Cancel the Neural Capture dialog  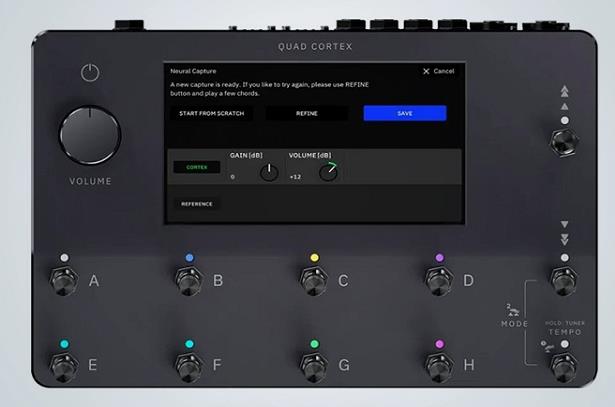coord(439,71)
